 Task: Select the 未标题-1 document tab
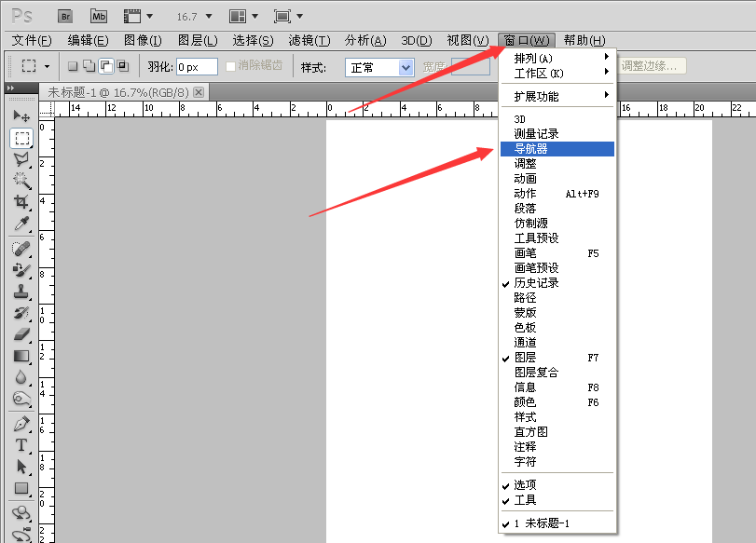pyautogui.click(x=118, y=92)
